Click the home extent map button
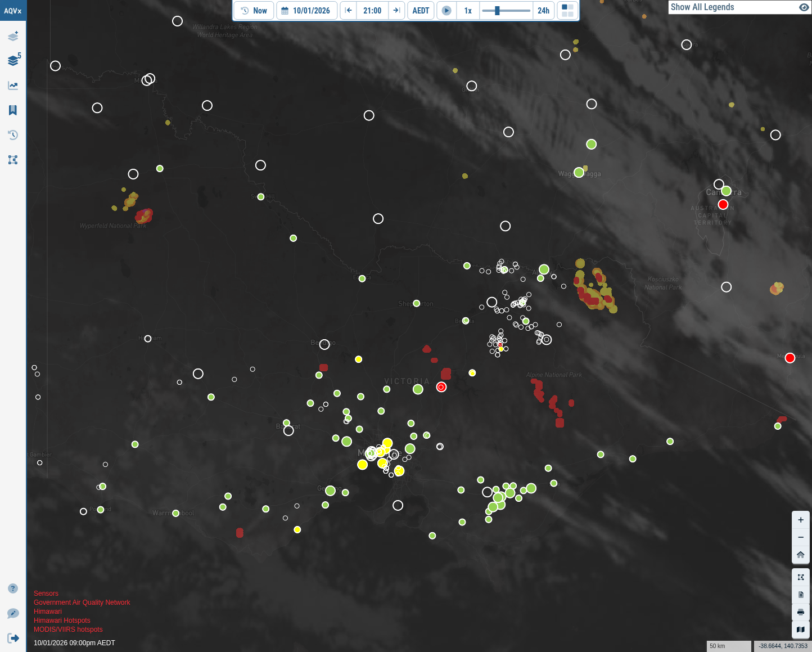Image resolution: width=812 pixels, height=652 pixels. coord(801,555)
